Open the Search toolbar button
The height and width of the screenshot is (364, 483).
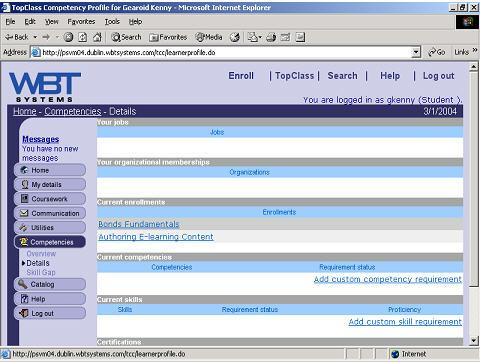126,37
